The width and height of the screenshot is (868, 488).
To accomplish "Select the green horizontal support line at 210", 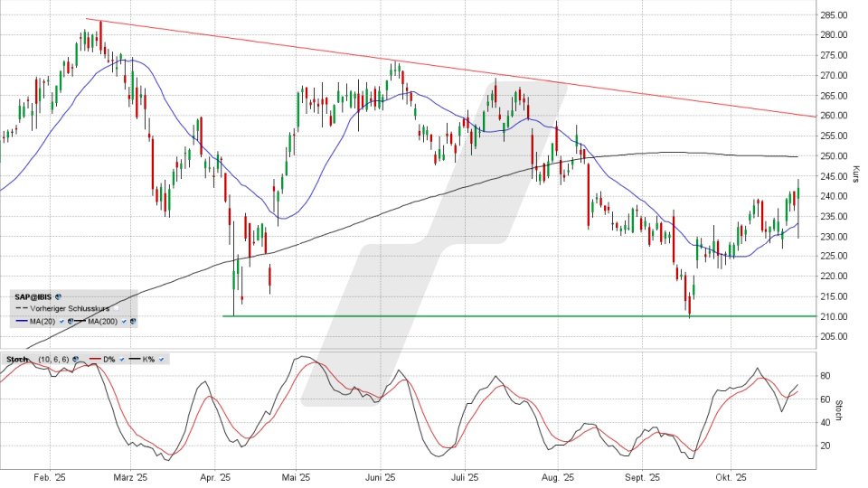I will (x=452, y=316).
